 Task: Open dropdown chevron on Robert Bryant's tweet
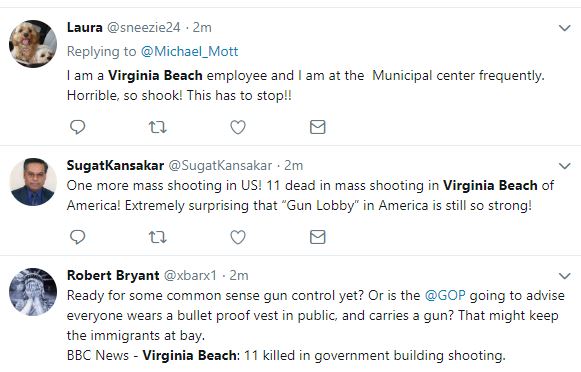tap(564, 276)
